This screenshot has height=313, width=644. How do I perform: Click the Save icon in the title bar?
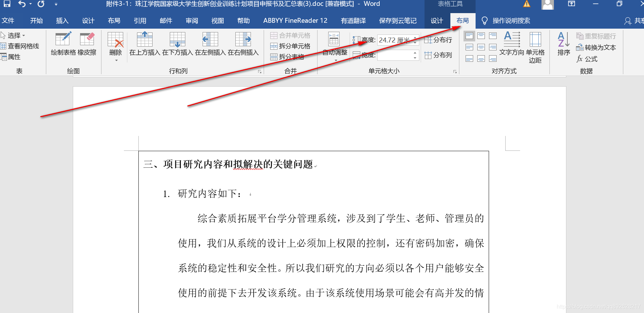7,4
